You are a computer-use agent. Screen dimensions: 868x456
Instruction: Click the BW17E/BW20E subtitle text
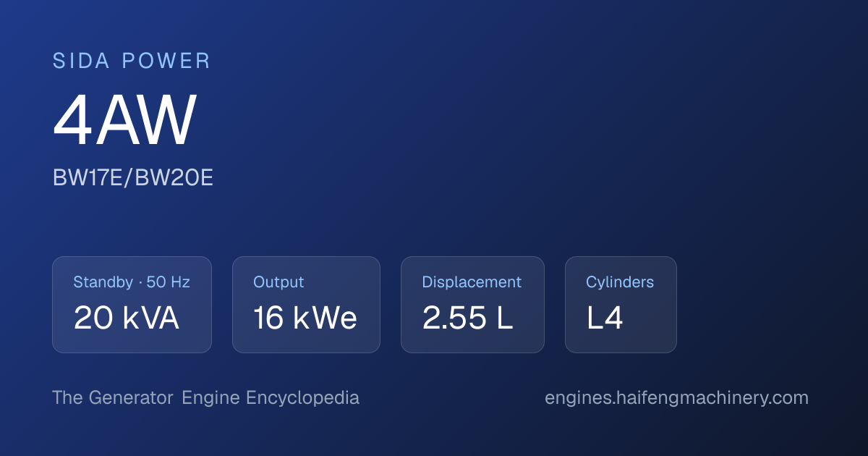(133, 177)
